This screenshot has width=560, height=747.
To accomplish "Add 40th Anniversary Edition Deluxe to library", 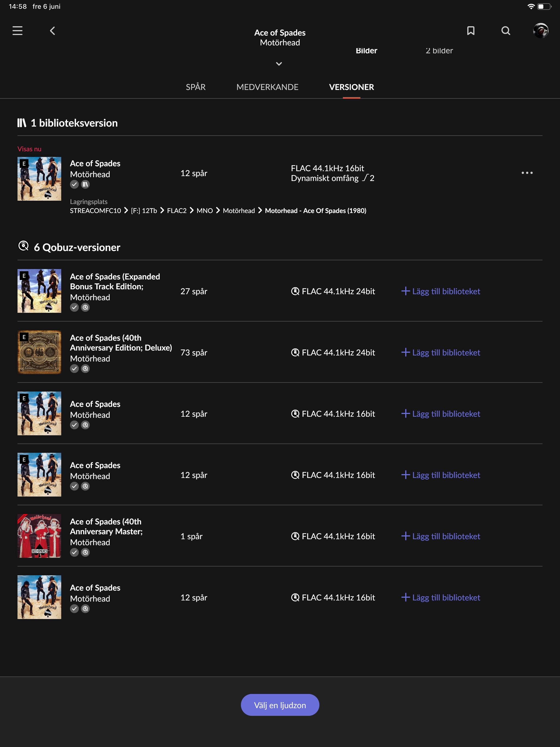I will coord(441,352).
